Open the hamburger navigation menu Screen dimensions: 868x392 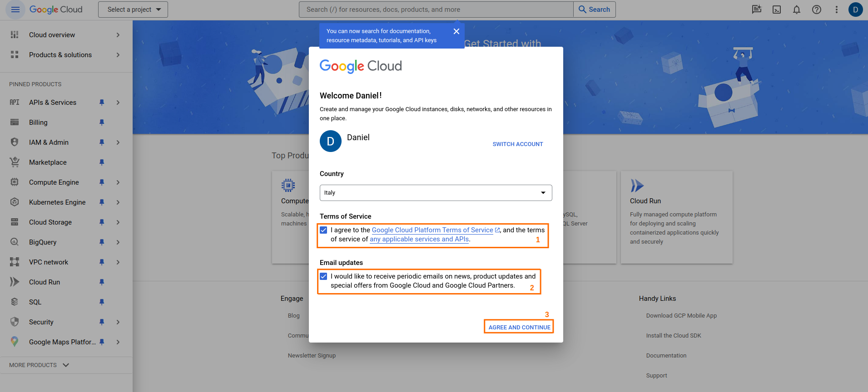coord(15,10)
